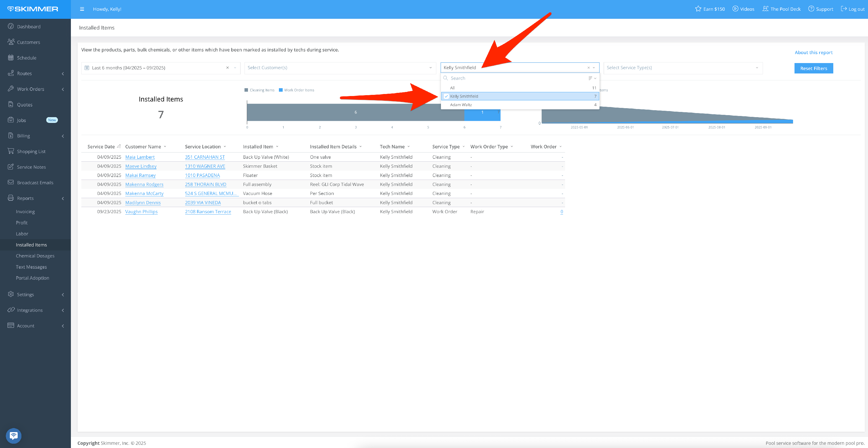Screen dimensions: 868x448
Task: Open the live chat widget icon
Action: pyautogui.click(x=14, y=436)
